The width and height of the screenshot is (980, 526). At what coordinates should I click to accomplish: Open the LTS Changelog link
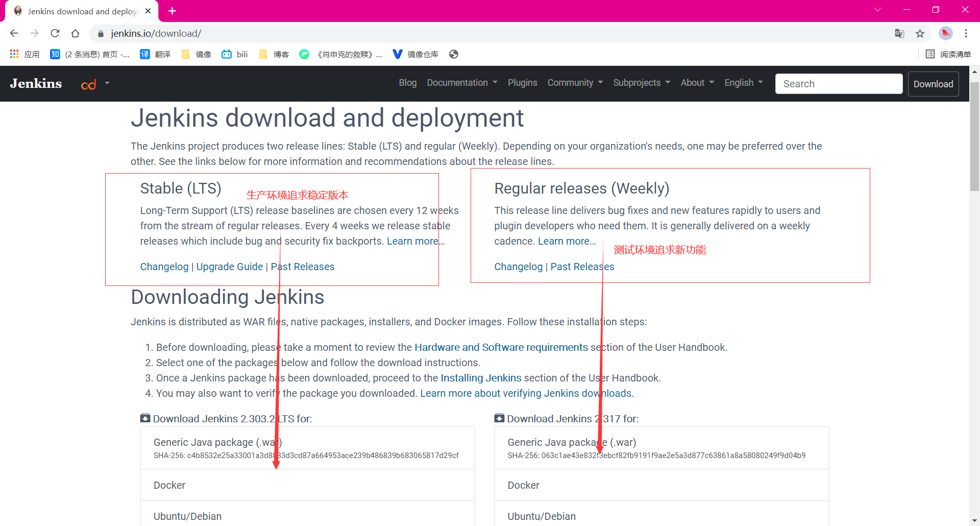(x=164, y=267)
